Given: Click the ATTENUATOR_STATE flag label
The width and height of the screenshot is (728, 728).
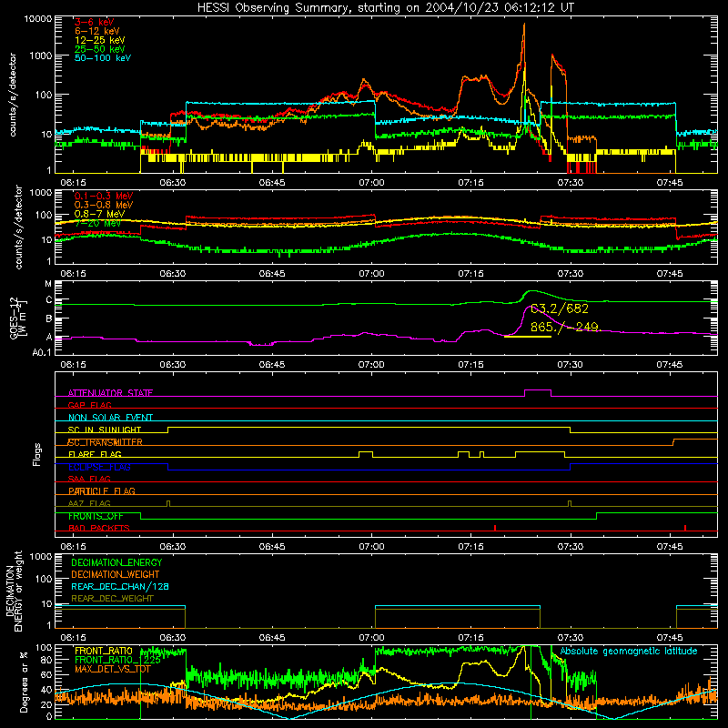Looking at the screenshot, I should pyautogui.click(x=110, y=393).
